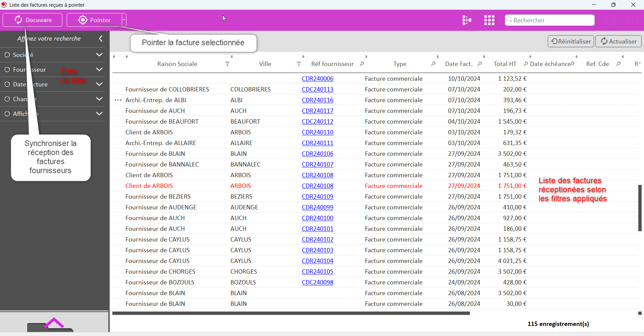
Task: Open the filter funnel on Raison Sociale column
Action: coord(228,64)
